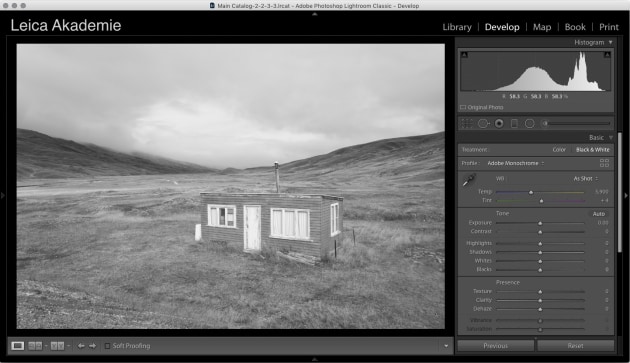Switch to the Map module
This screenshot has width=630, height=363.
[542, 27]
